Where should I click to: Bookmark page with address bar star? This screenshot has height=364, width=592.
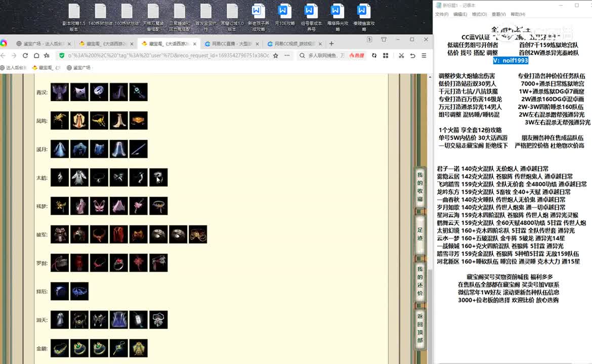coord(276,56)
